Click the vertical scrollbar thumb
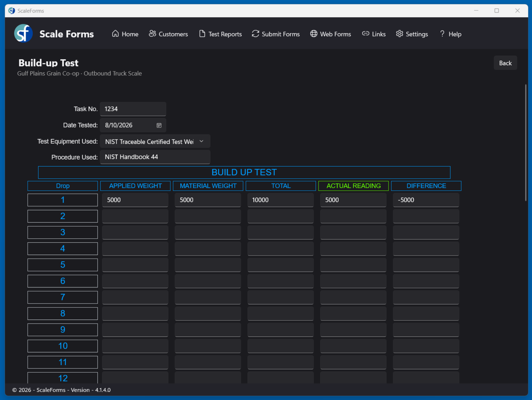The height and width of the screenshot is (400, 532). point(526,142)
